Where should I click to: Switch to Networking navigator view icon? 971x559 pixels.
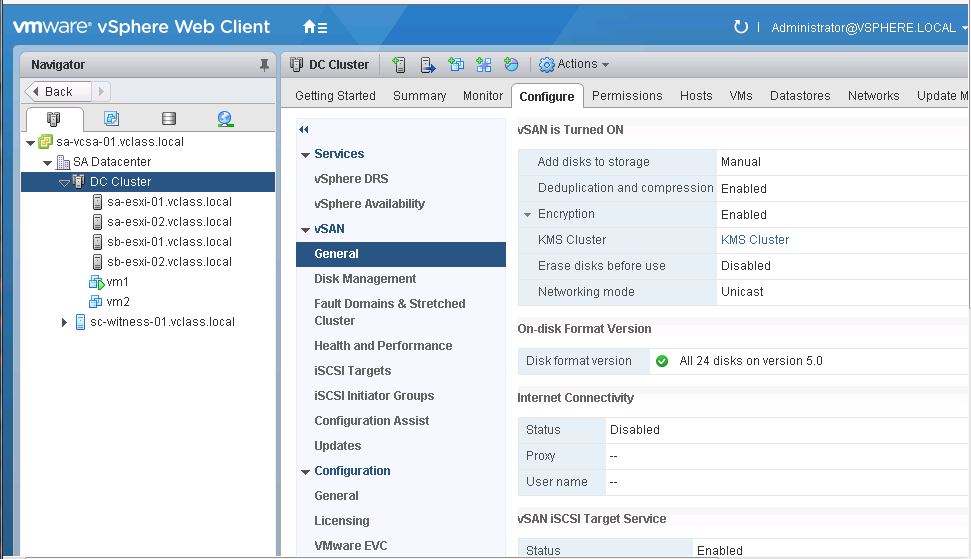tap(225, 118)
